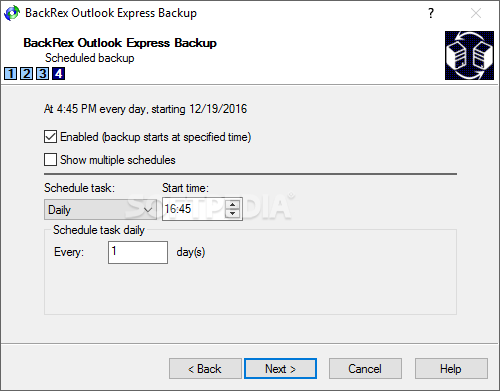This screenshot has width=500, height=391.
Task: Open the Schedule task Daily dropdown
Action: (x=100, y=210)
